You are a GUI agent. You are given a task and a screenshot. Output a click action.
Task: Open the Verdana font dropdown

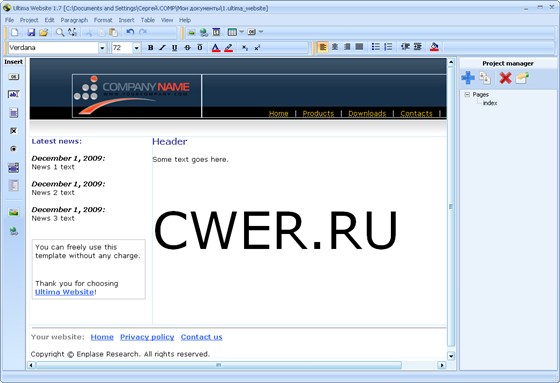tap(102, 48)
